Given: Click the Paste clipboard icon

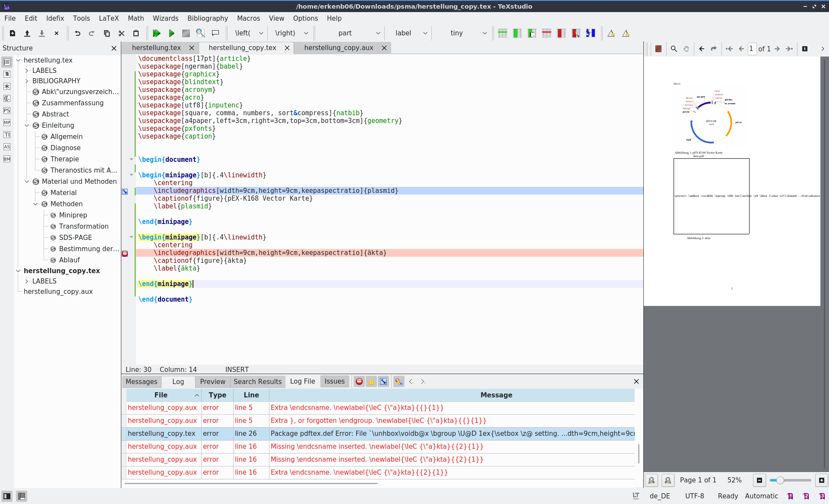Looking at the screenshot, I should pos(136,33).
